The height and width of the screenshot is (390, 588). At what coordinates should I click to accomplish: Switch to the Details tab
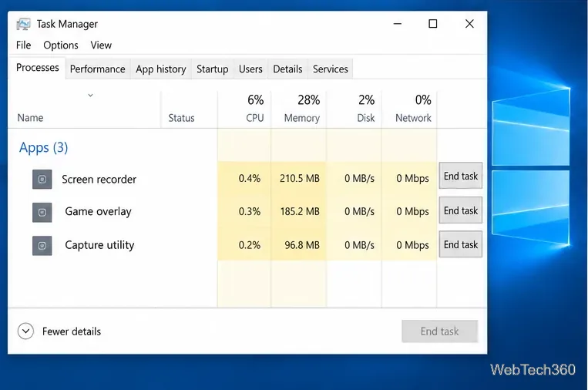coord(287,69)
